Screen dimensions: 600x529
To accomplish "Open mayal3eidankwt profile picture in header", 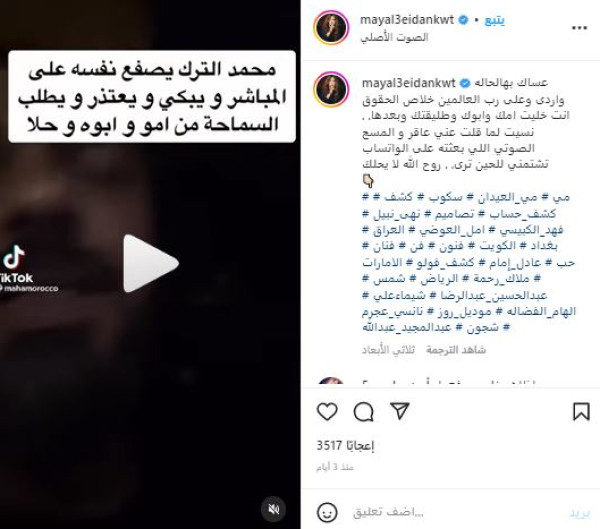I will point(331,28).
